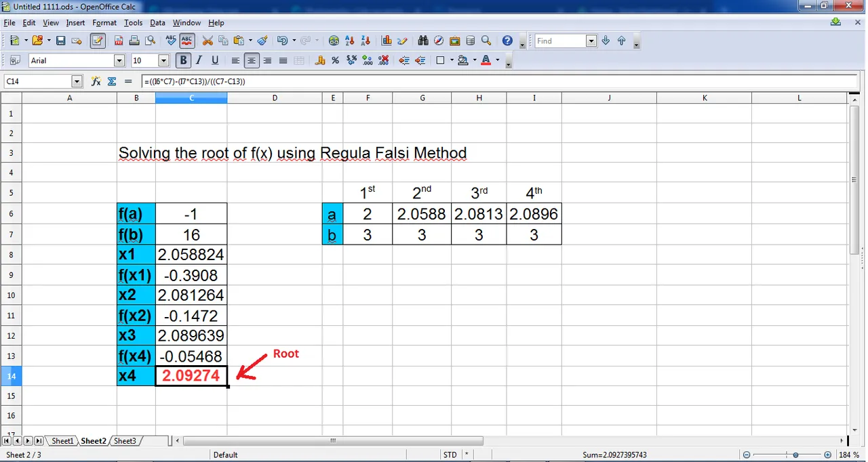Click the Zoom magnifier icon
The image size is (868, 462).
click(486, 41)
